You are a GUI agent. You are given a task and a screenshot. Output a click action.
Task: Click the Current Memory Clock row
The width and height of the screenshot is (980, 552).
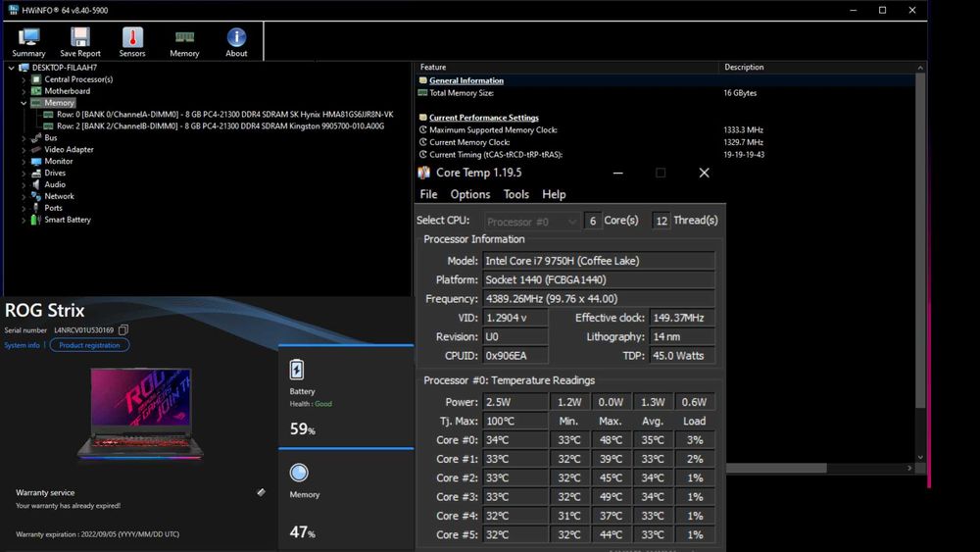[x=665, y=142]
